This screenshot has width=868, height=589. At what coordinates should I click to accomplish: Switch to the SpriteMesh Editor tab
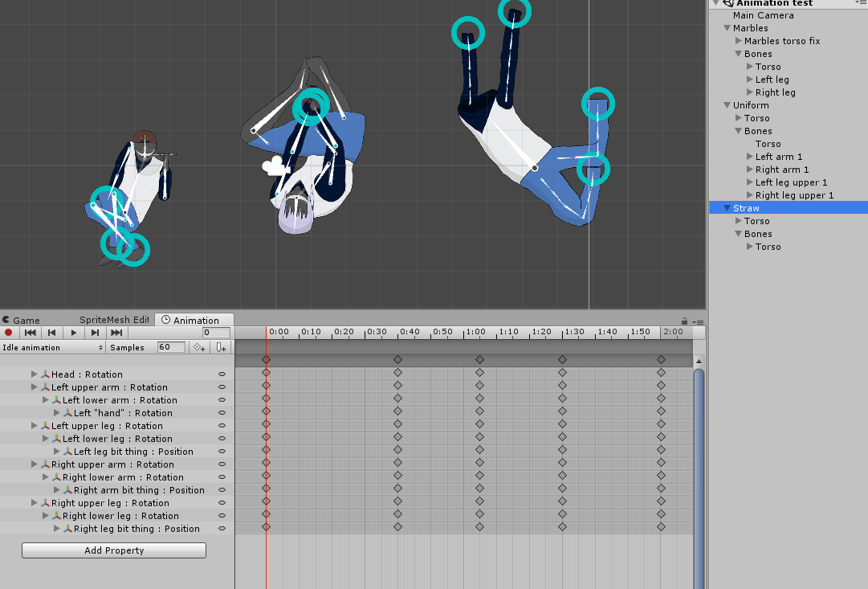coord(113,320)
